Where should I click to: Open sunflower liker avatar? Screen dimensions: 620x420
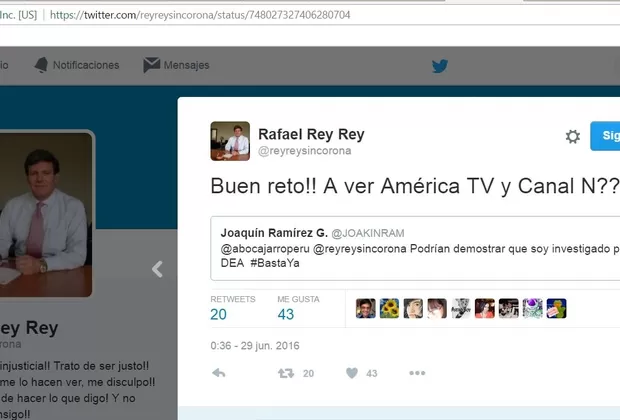tap(389, 308)
